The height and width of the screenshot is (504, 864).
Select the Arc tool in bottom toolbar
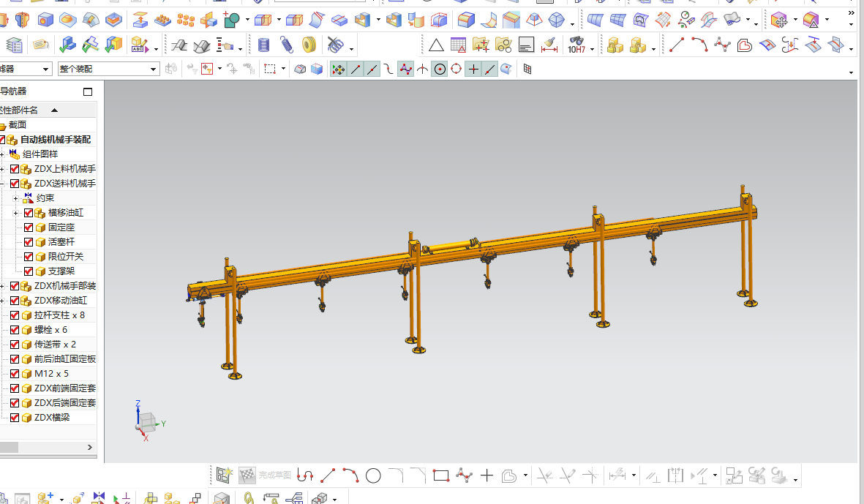pyautogui.click(x=350, y=476)
